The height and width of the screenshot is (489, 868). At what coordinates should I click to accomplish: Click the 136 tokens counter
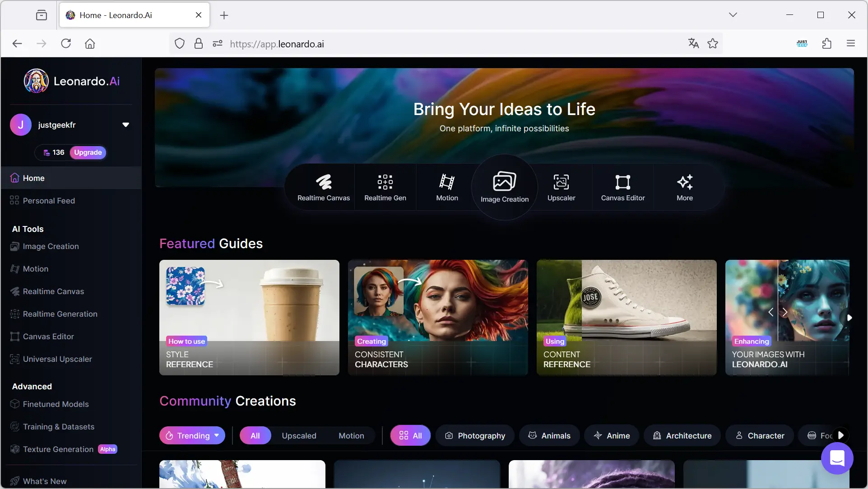click(54, 152)
